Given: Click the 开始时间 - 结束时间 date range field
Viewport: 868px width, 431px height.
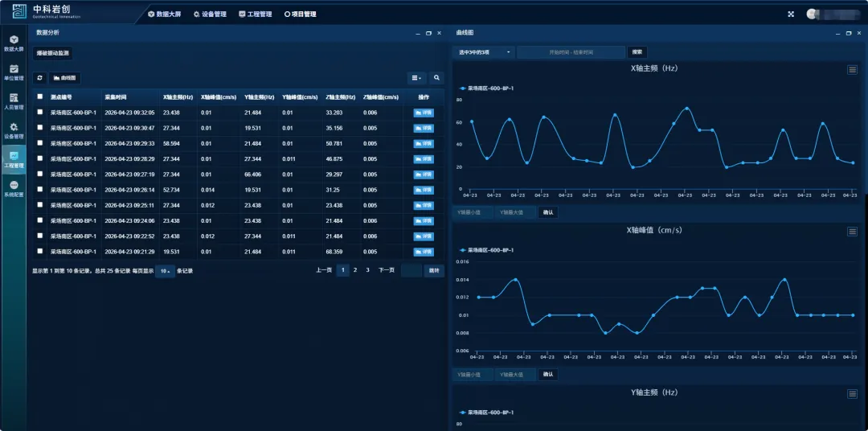Looking at the screenshot, I should point(571,52).
